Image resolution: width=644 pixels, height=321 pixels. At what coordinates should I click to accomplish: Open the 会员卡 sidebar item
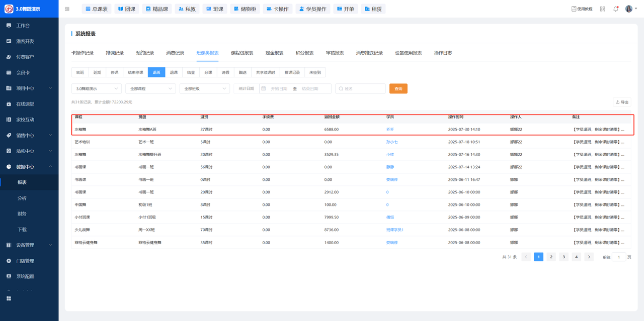[23, 72]
